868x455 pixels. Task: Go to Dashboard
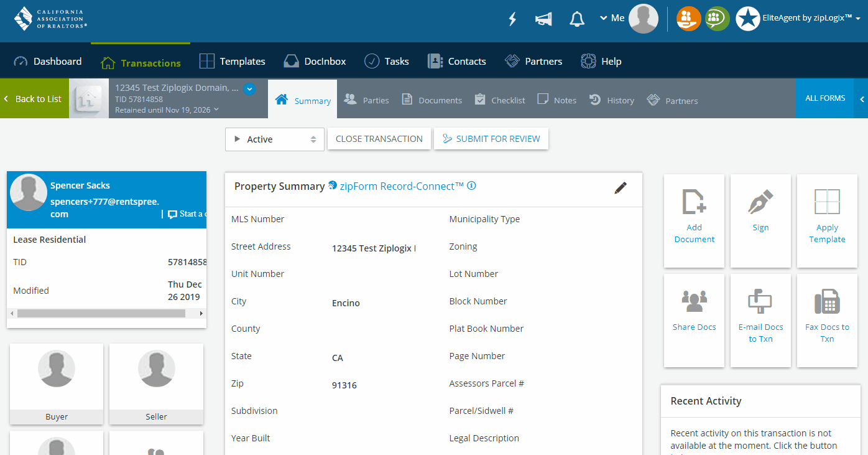point(48,61)
